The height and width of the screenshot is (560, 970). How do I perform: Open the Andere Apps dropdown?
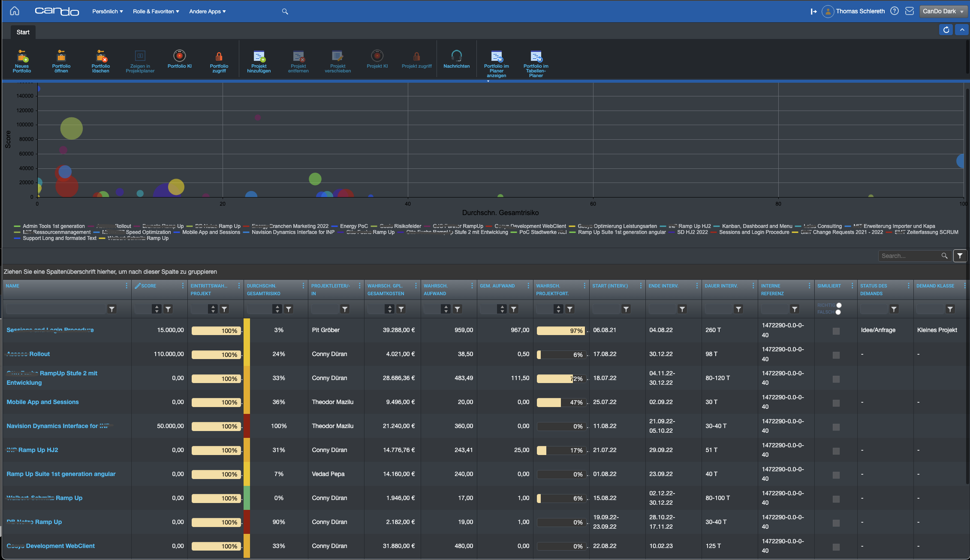pyautogui.click(x=208, y=12)
